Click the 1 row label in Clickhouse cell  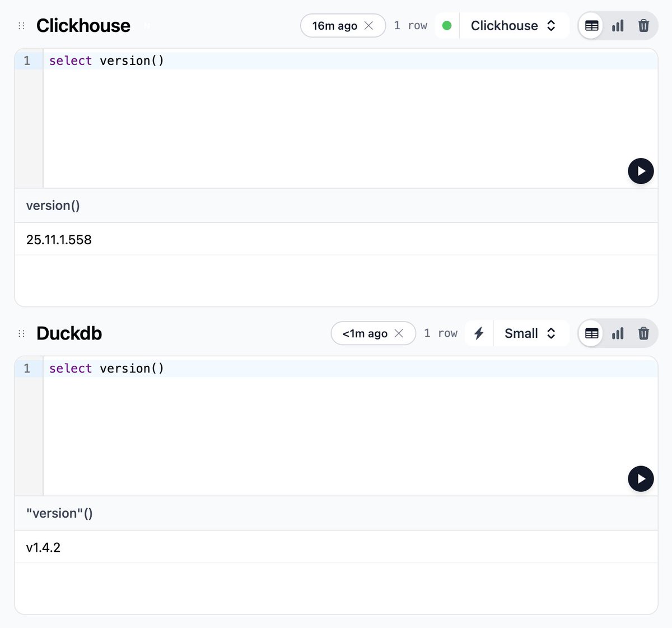pos(410,26)
